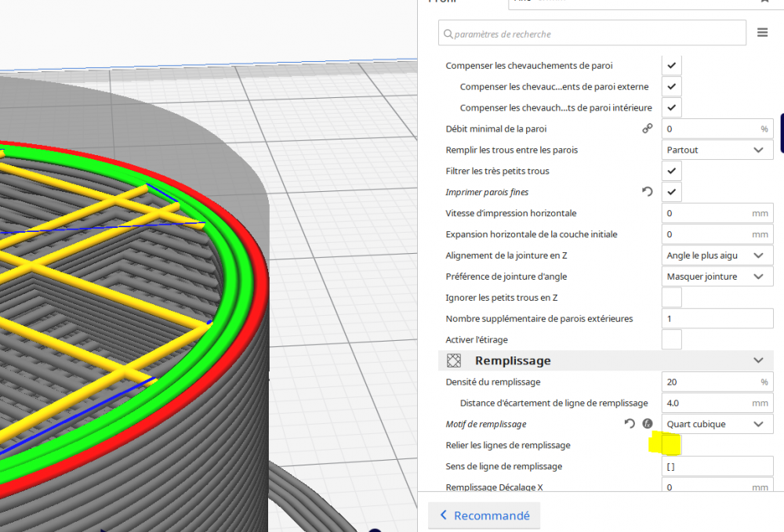Enable Activer l'étirage checkbox

(x=672, y=339)
